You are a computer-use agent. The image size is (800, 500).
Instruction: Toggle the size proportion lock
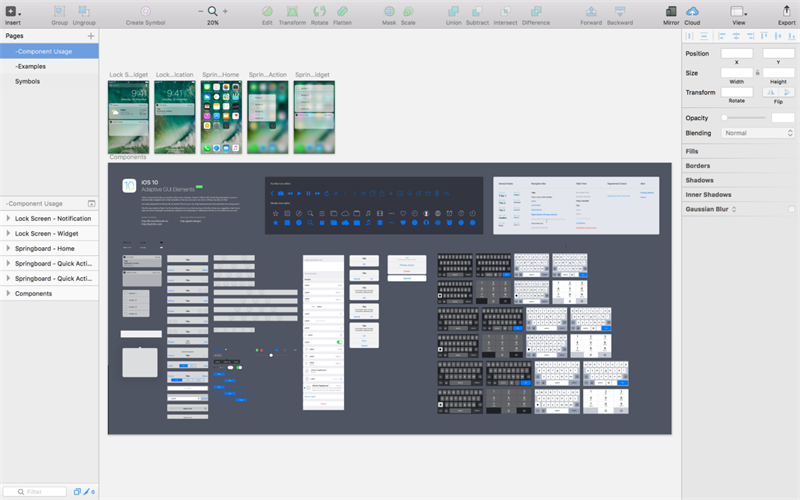click(757, 72)
